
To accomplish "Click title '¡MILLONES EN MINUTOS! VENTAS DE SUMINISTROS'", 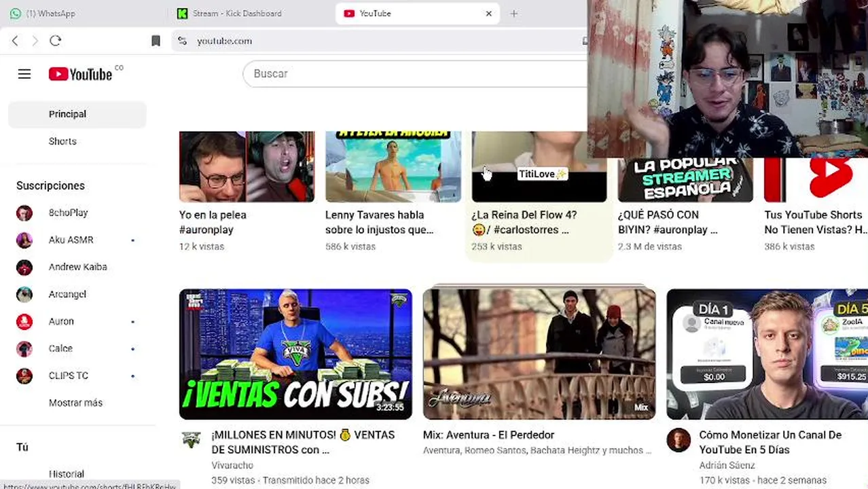I will 302,442.
